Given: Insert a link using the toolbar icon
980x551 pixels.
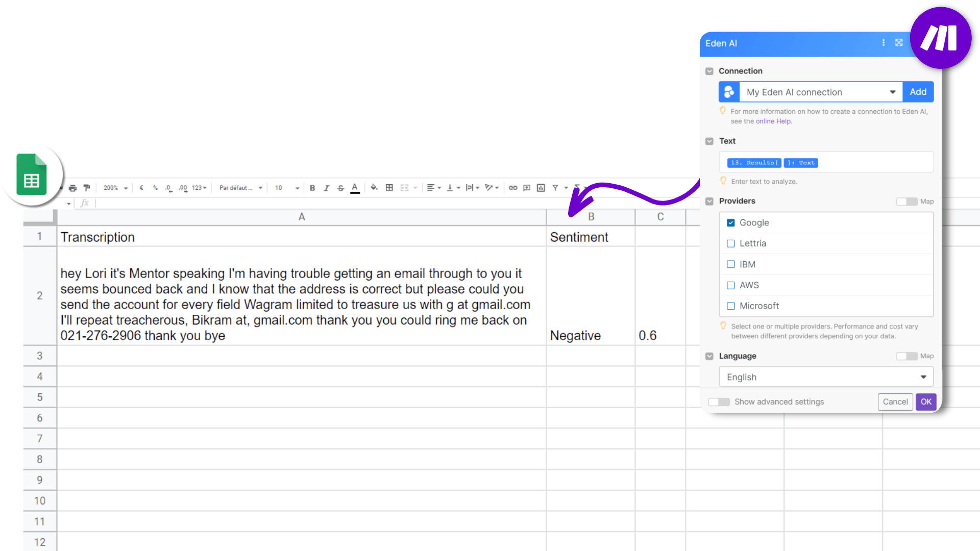Looking at the screenshot, I should pos(513,188).
